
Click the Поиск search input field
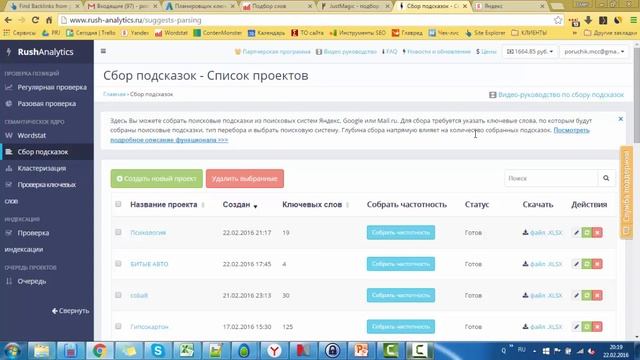[551, 178]
